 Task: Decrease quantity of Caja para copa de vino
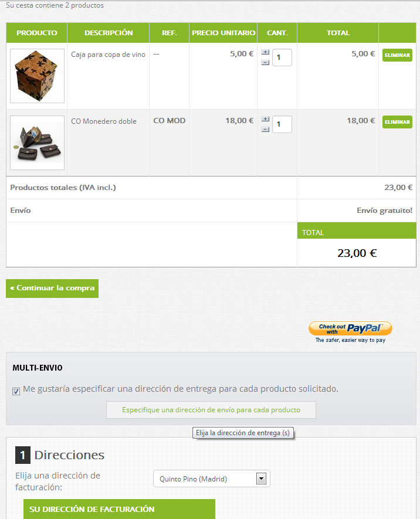click(x=265, y=63)
